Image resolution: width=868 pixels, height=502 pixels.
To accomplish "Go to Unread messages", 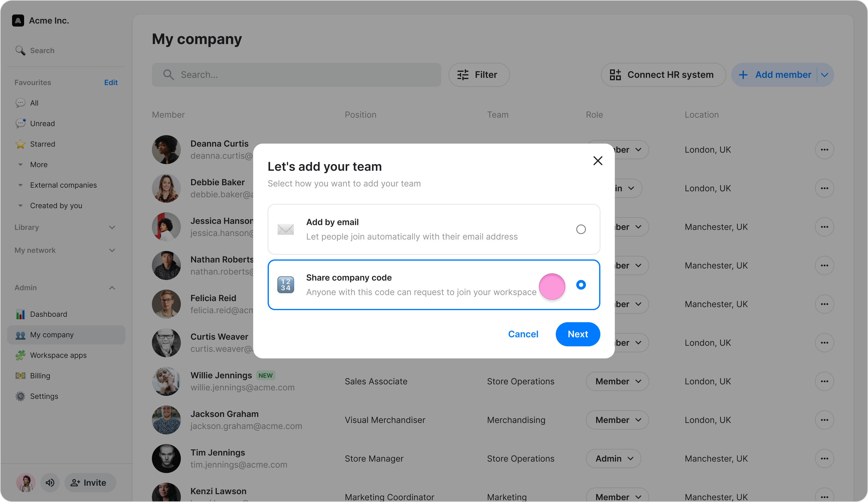I will [42, 123].
